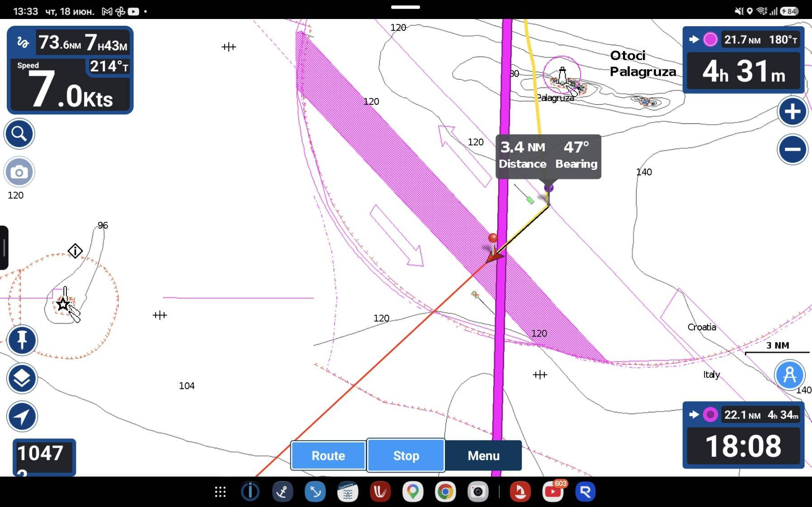
Task: Open Chrome from the taskbar
Action: pos(445,492)
